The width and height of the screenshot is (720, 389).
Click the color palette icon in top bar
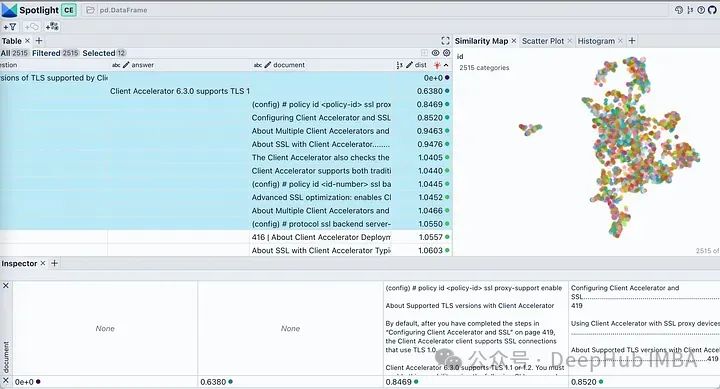(x=679, y=10)
